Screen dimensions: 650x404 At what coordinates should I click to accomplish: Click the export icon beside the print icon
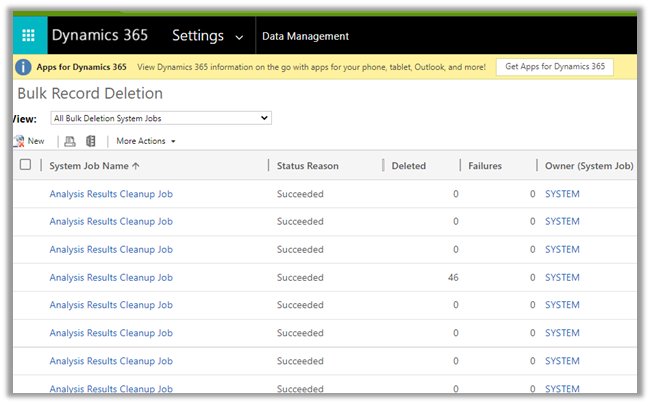pyautogui.click(x=91, y=142)
